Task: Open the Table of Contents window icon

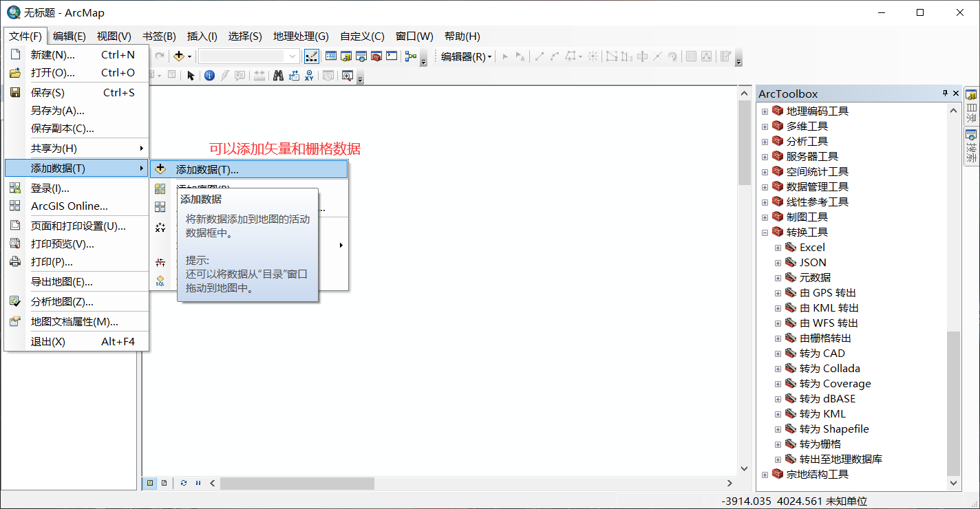Action: [331, 56]
